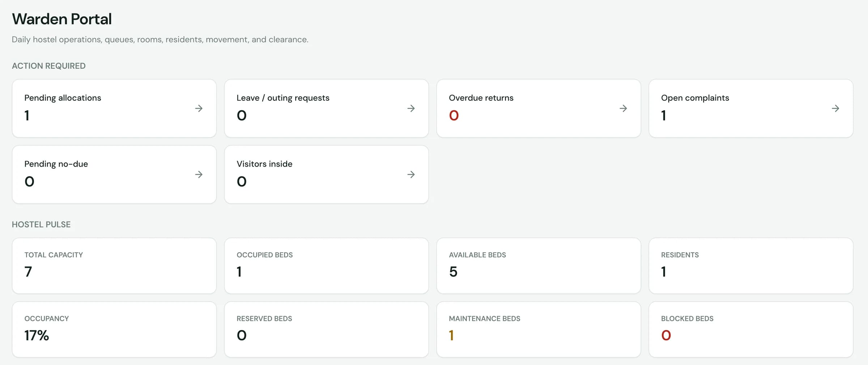Select the Total Capacity value 7
868x365 pixels.
click(x=28, y=272)
